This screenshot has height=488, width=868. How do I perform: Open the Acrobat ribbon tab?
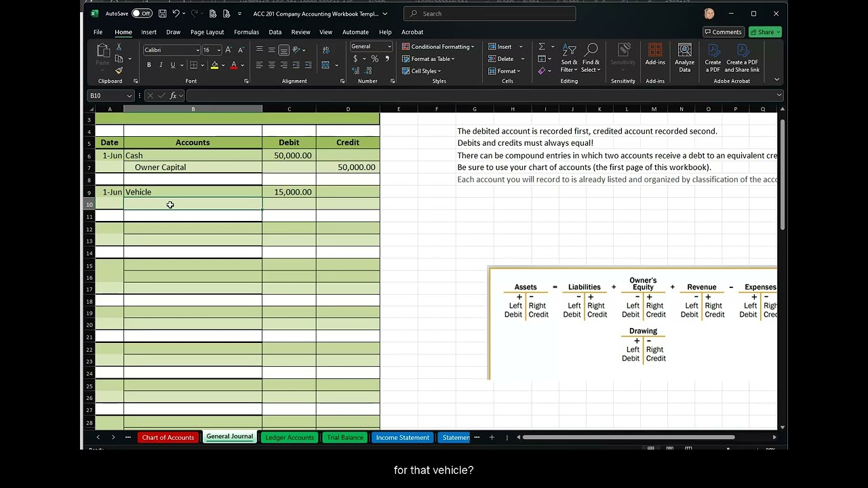[412, 32]
